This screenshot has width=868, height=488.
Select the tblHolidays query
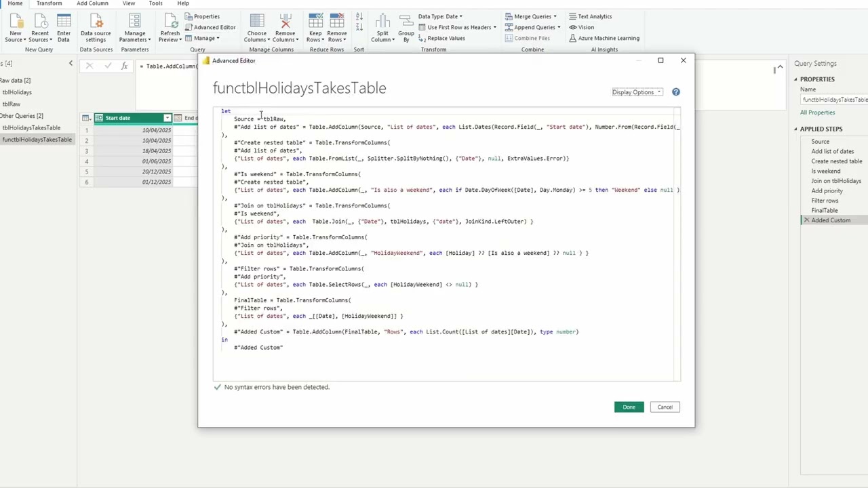click(17, 92)
